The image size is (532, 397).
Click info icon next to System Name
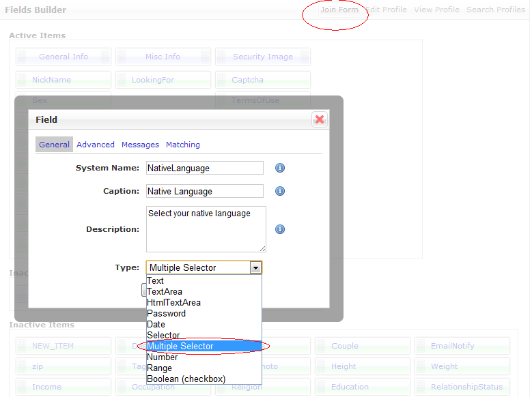[x=280, y=168]
